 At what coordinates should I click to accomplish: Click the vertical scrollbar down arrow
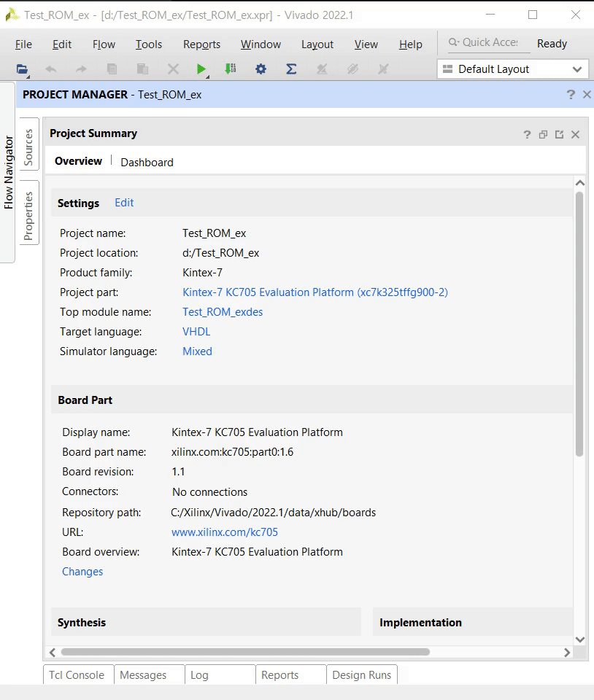(579, 639)
